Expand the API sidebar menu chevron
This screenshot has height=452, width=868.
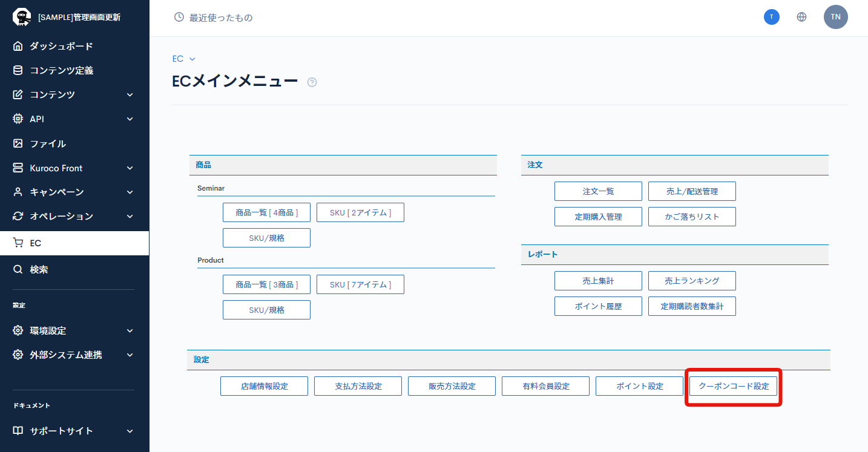click(130, 119)
